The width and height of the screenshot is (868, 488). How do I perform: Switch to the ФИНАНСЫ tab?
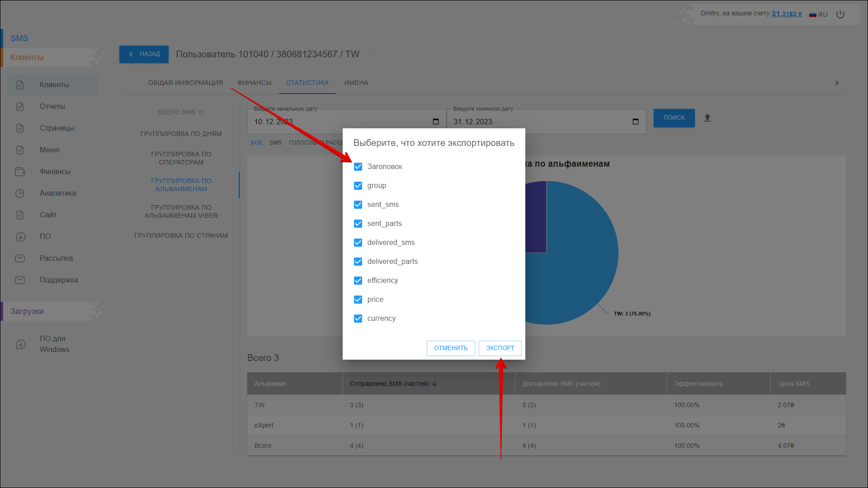click(254, 83)
